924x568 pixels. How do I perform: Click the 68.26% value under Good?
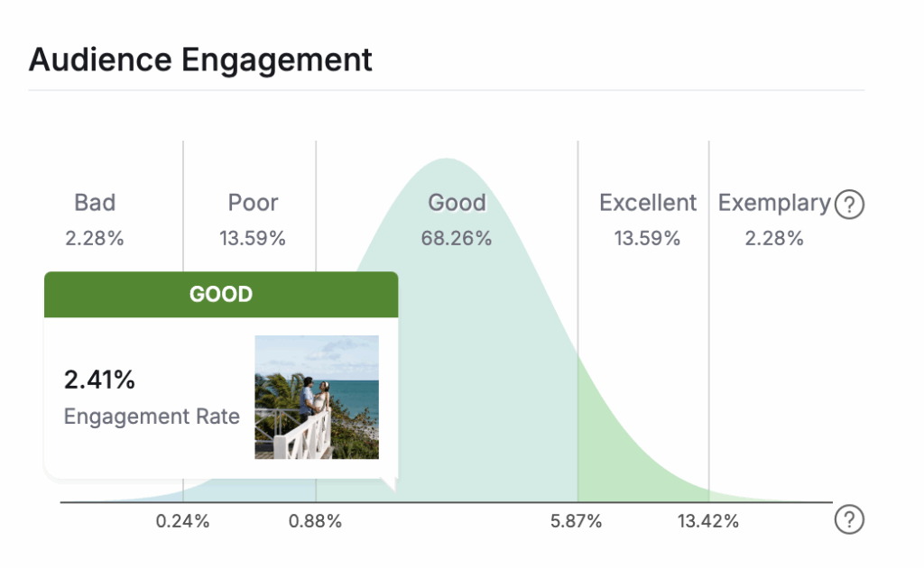point(457,239)
